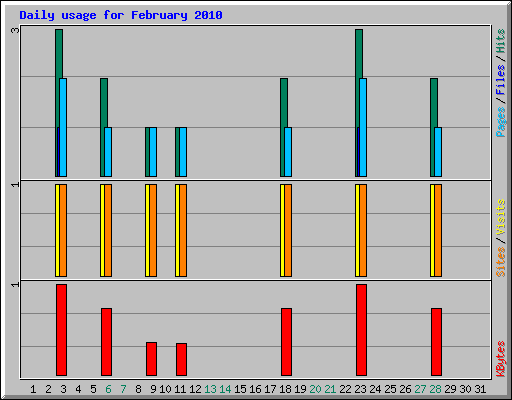The image size is (512, 400).
Task: Click the "Pages" legend label
Action: [501, 122]
